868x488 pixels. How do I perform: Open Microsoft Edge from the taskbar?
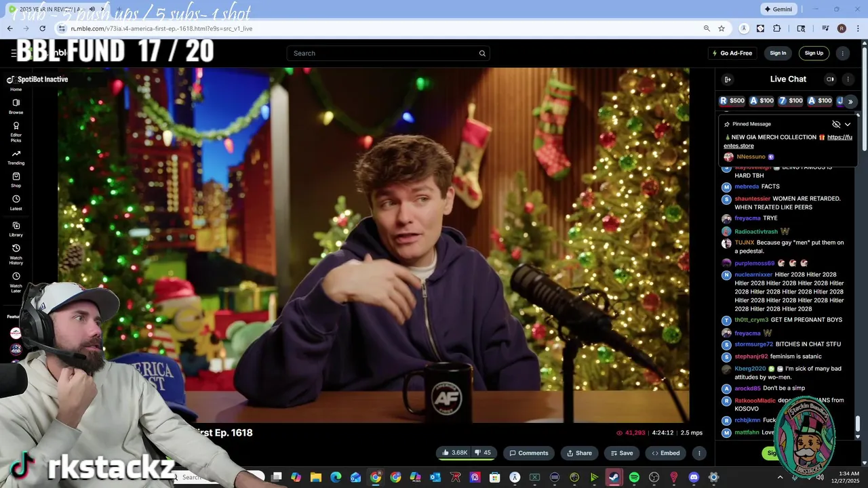tap(336, 477)
